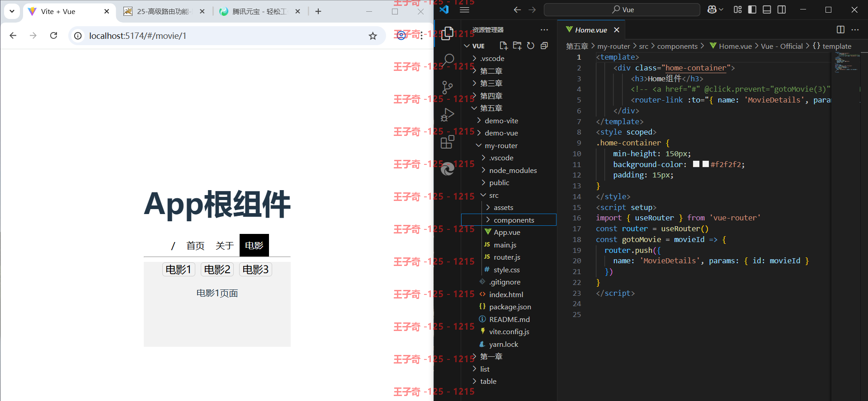The width and height of the screenshot is (868, 401).
Task: Open a new browser tab
Action: click(x=318, y=11)
